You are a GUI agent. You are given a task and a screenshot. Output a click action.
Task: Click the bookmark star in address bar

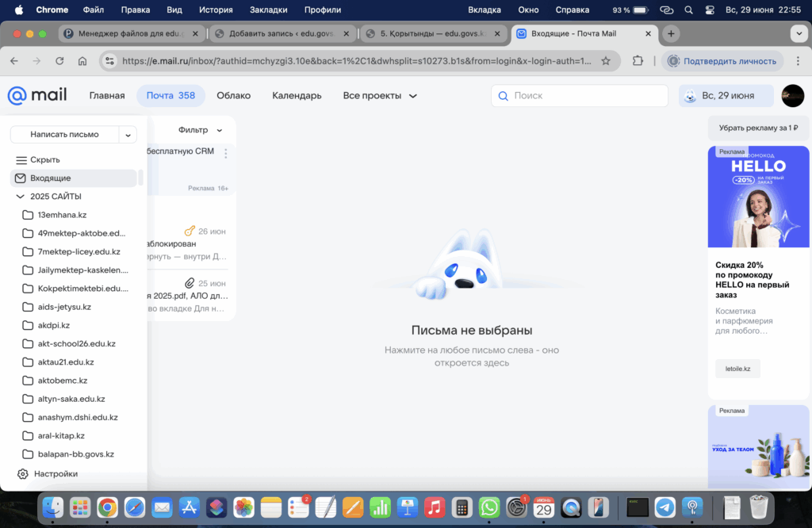tap(606, 61)
